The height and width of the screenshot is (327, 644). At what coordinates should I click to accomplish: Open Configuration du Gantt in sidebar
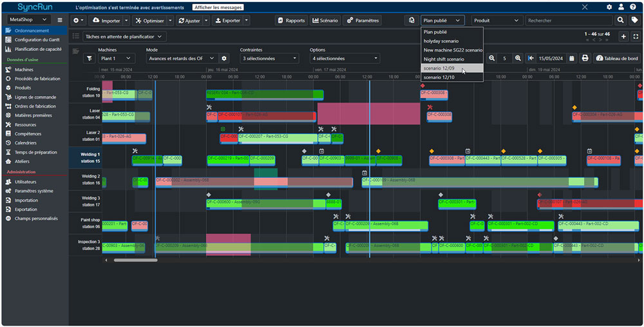[x=37, y=40]
